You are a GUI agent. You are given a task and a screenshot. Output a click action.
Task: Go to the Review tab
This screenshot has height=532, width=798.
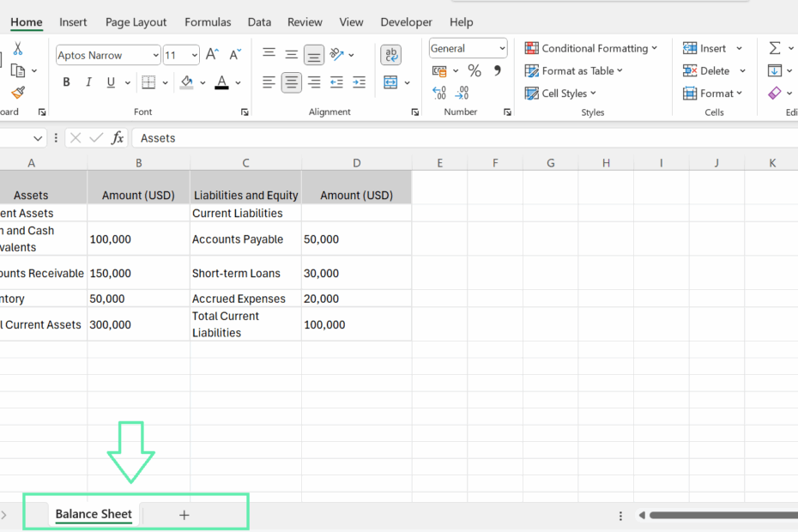pos(305,22)
